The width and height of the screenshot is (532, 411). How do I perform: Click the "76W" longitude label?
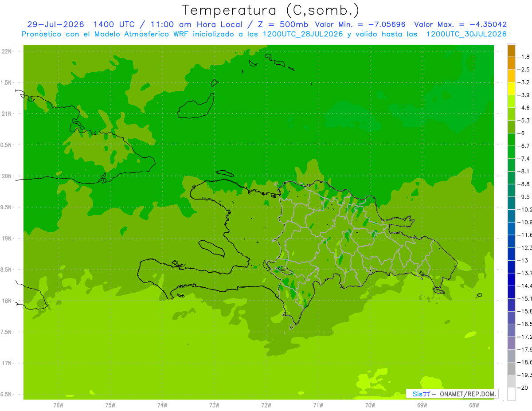pyautogui.click(x=58, y=405)
